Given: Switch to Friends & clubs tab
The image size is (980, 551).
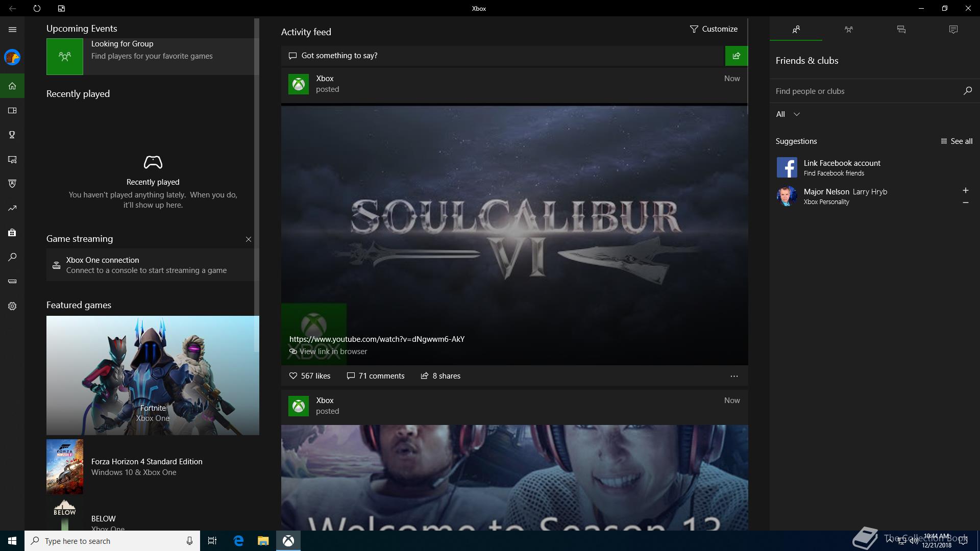Looking at the screenshot, I should tap(796, 29).
